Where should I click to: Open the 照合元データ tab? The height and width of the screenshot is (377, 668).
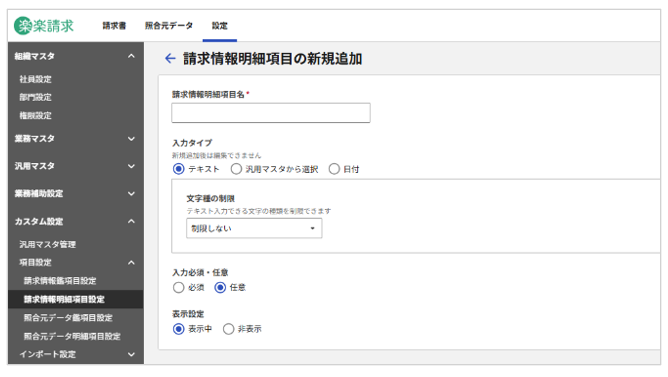click(x=169, y=26)
